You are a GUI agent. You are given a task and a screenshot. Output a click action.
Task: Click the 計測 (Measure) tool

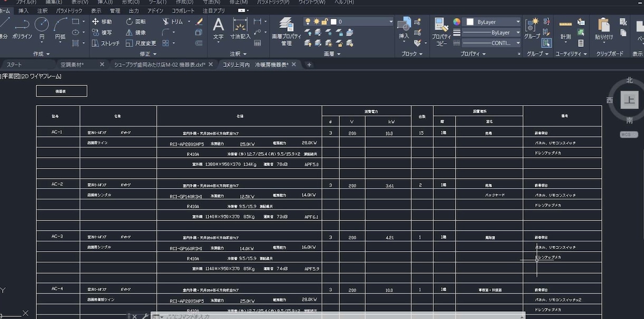tap(566, 28)
